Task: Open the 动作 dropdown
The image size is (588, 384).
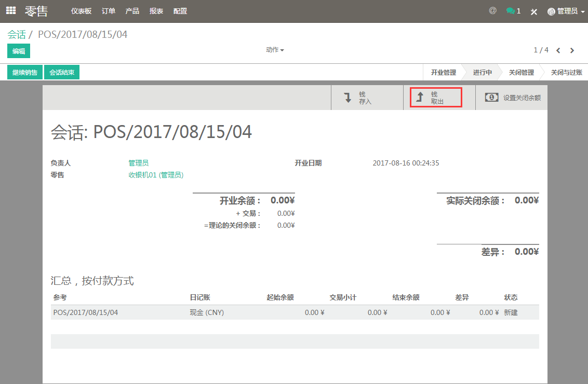Action: [275, 50]
